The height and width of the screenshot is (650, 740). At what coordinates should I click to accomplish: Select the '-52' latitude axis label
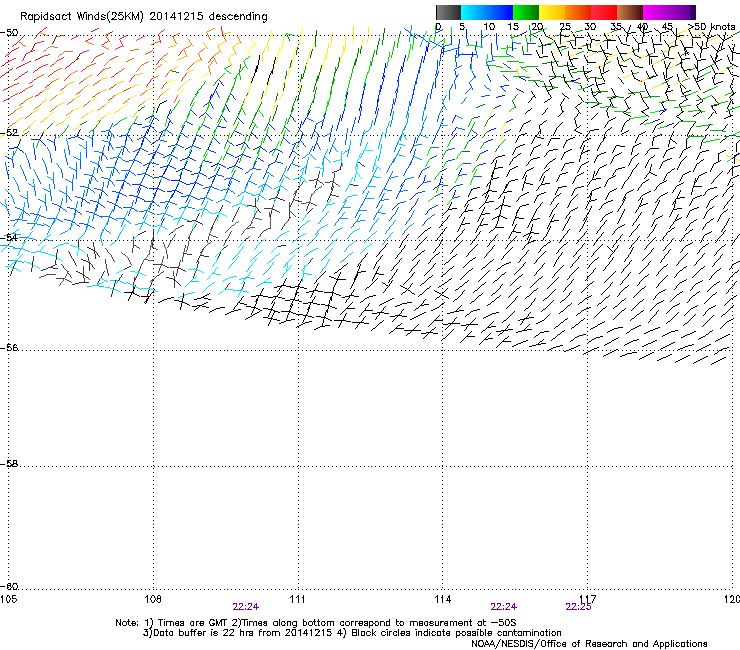click(x=9, y=133)
